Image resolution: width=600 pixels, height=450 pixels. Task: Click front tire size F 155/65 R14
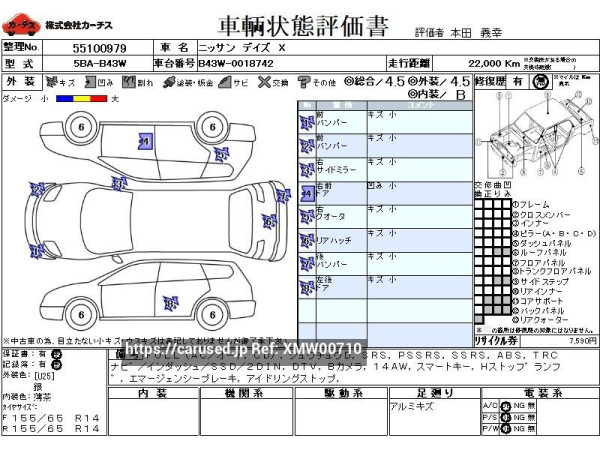tap(51, 418)
